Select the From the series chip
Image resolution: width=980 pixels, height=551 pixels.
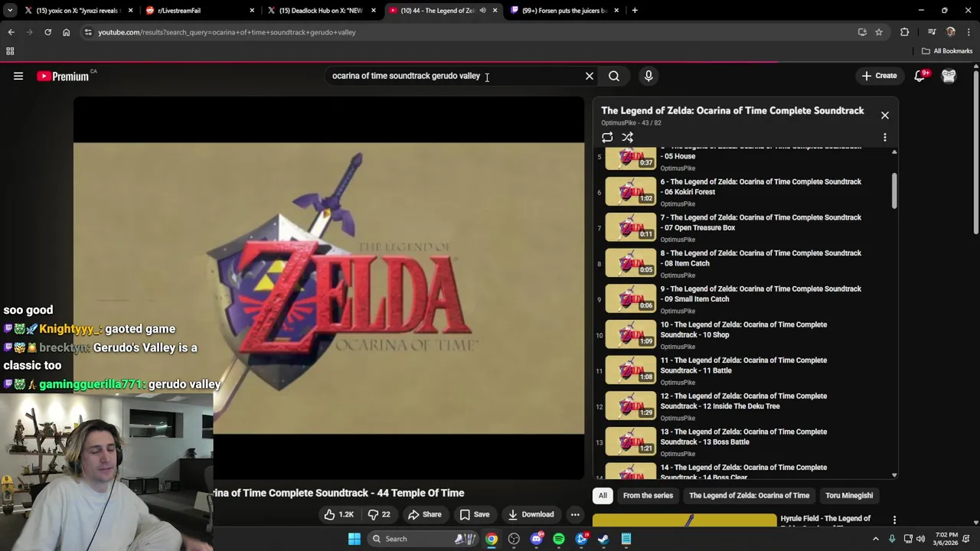[x=648, y=495]
